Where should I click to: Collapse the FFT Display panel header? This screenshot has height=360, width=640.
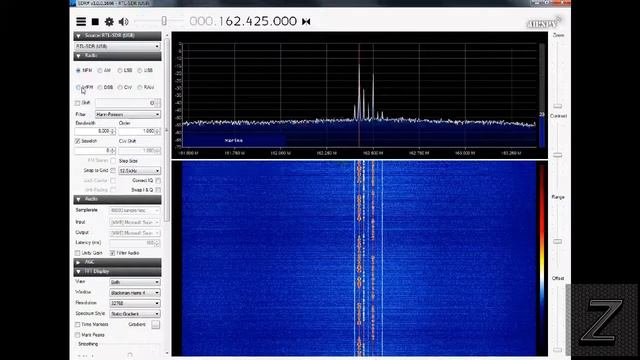[x=118, y=272]
